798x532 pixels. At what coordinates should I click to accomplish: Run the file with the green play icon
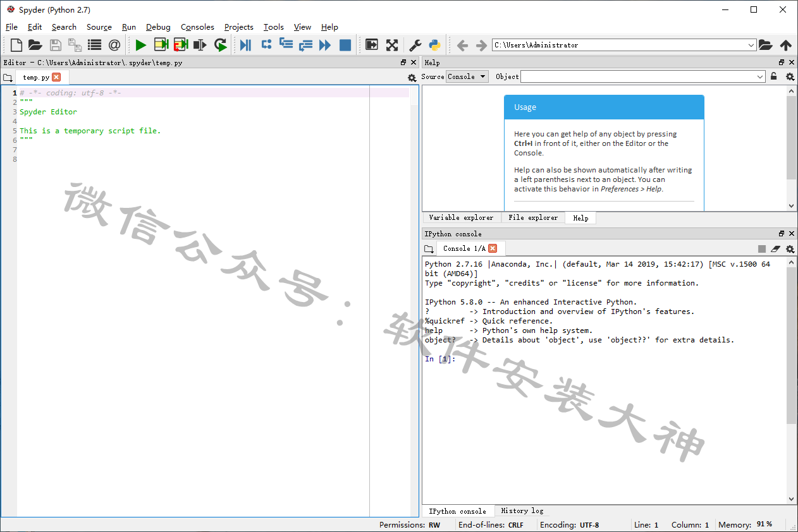tap(141, 45)
